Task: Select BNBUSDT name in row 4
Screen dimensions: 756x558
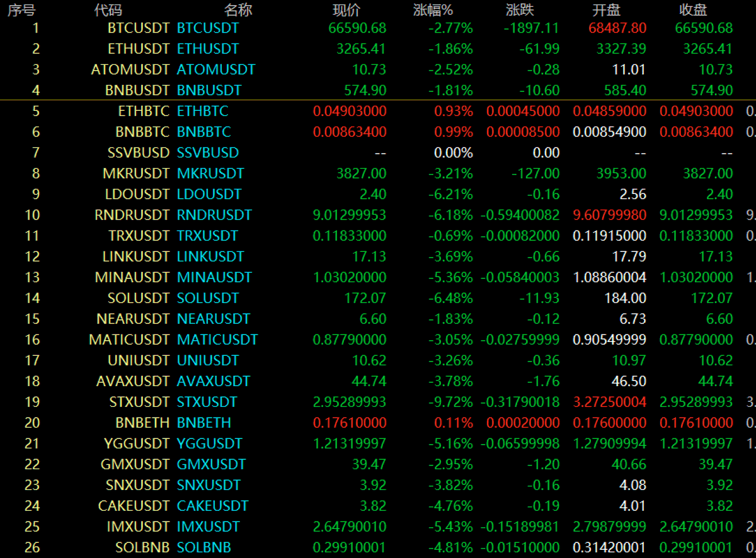Action: pos(209,90)
